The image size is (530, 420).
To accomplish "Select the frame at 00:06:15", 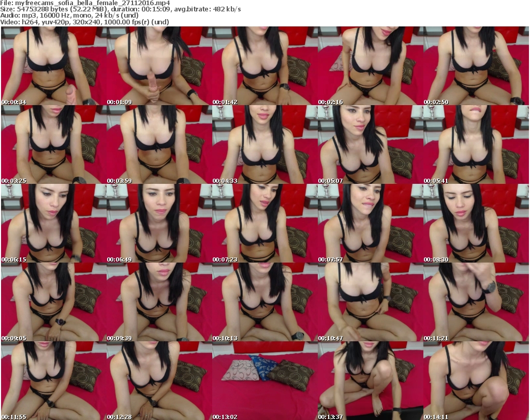I will point(53,223).
